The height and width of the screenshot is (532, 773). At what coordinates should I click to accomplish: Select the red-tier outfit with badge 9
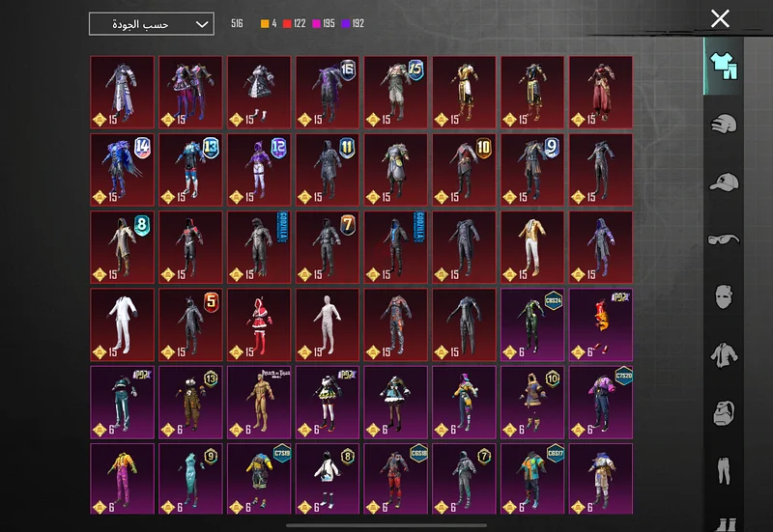[532, 170]
